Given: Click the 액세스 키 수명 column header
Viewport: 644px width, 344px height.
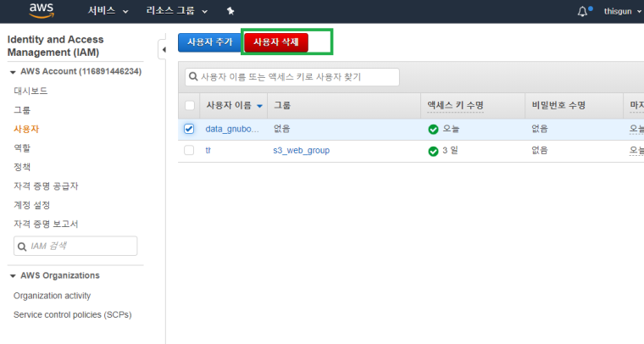Looking at the screenshot, I should coord(455,106).
